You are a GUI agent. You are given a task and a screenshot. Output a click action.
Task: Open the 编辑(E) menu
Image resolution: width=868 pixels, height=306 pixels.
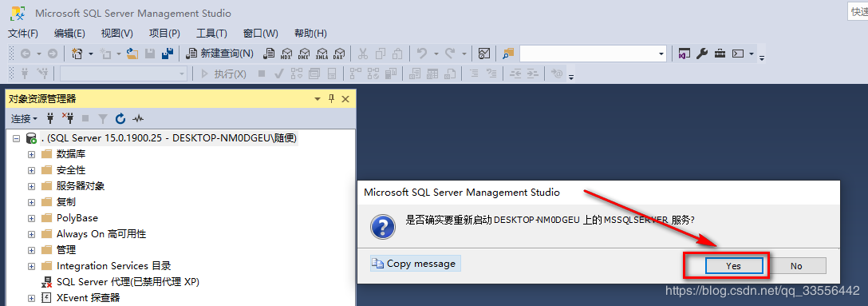(x=69, y=34)
